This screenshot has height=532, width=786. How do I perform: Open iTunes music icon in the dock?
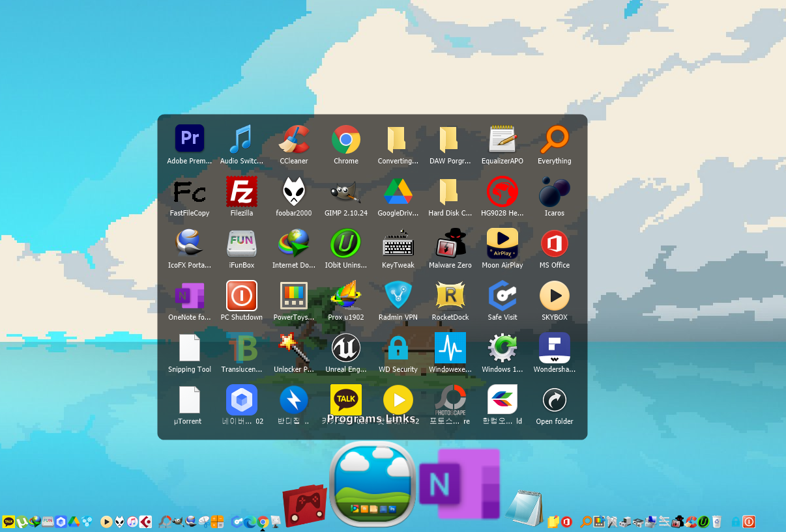[132, 522]
